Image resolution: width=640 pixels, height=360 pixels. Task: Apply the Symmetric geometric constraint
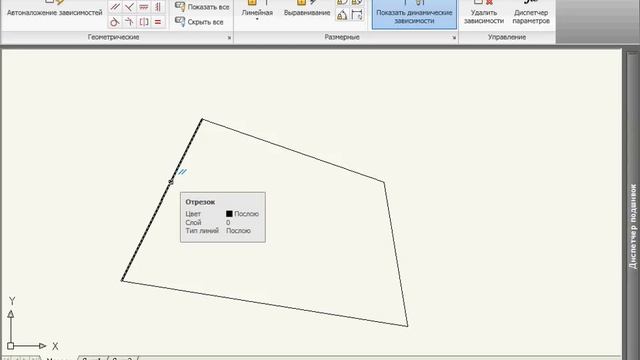tap(144, 22)
